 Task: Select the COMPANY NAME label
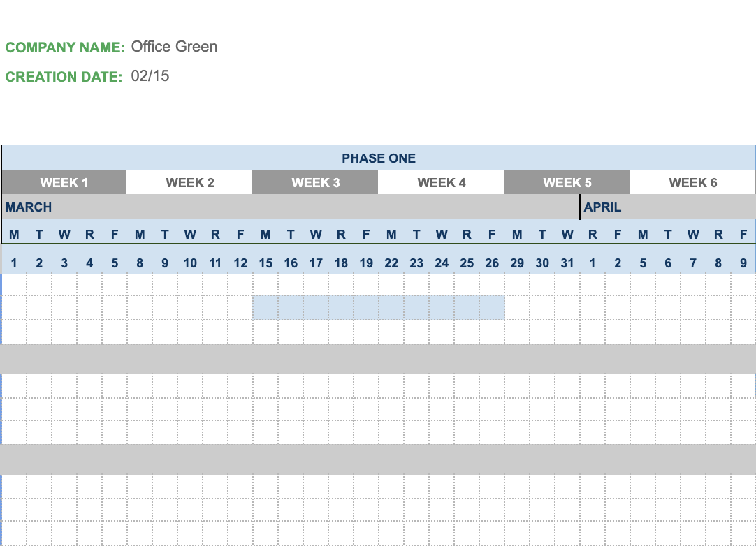[63, 47]
